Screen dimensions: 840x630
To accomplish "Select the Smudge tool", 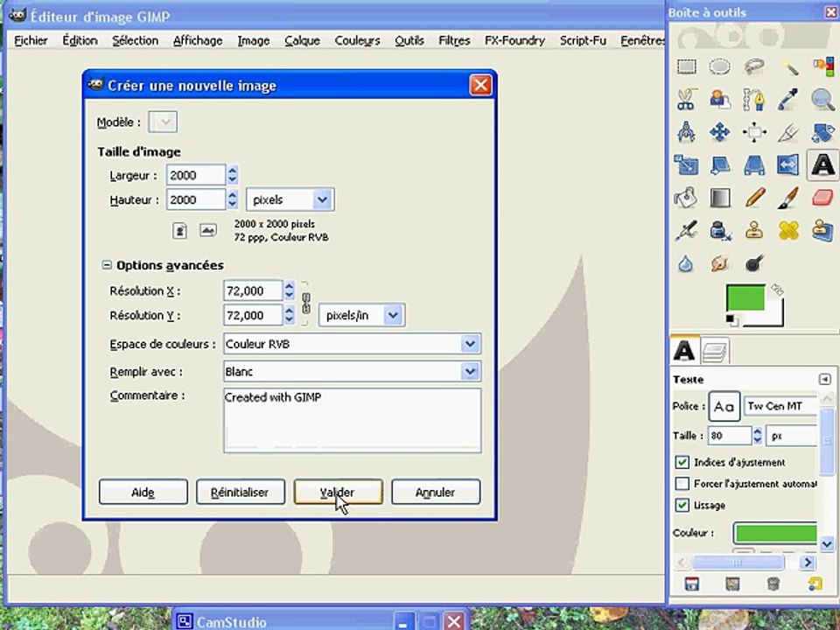I will click(719, 263).
